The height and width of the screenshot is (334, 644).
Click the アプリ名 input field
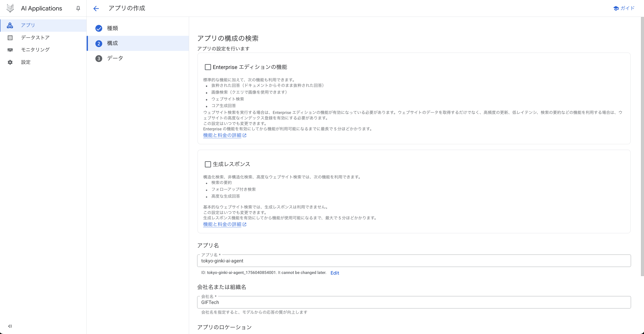pos(414,261)
